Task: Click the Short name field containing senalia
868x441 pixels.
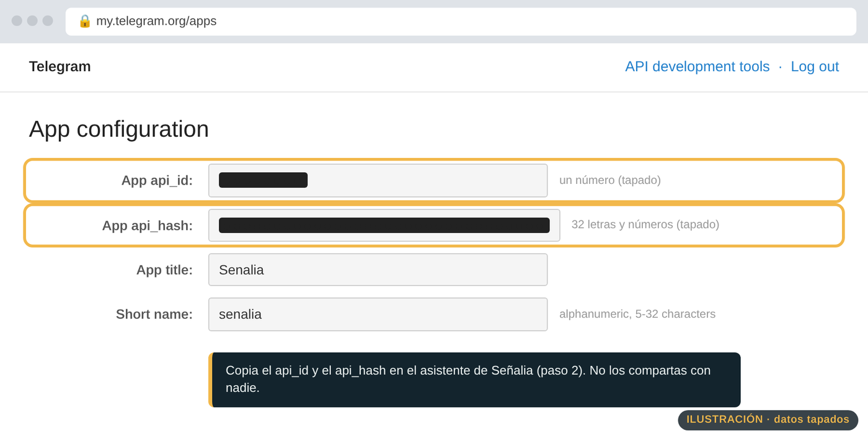Action: pos(378,314)
